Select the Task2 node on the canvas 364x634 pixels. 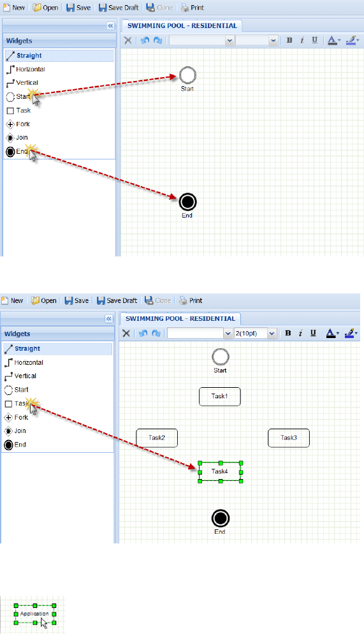(157, 438)
